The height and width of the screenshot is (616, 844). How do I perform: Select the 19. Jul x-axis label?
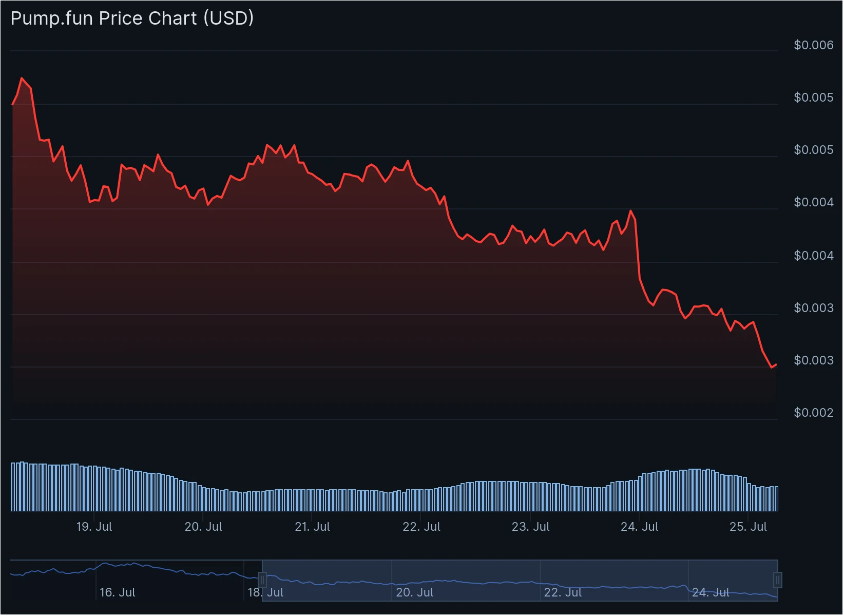tap(94, 527)
